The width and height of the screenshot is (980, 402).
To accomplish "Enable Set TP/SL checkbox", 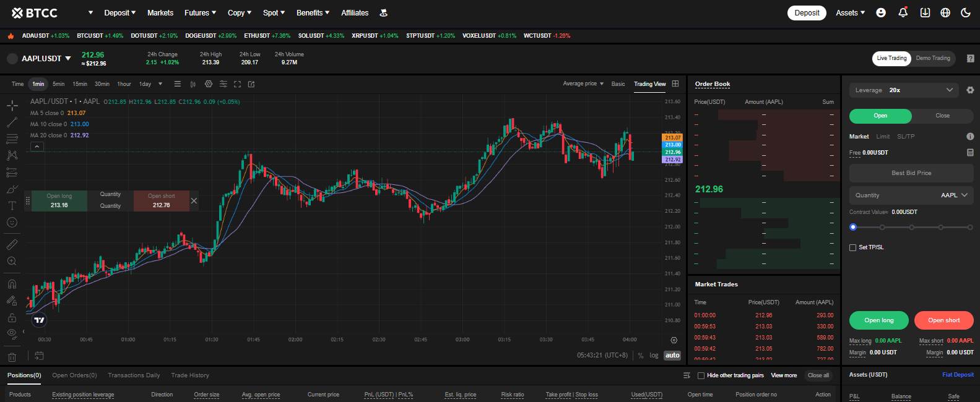I will coord(853,247).
